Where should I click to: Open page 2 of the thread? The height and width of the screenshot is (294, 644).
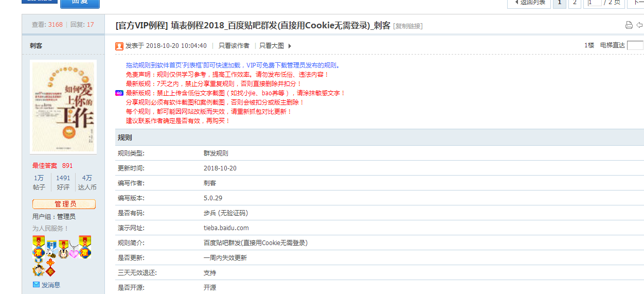point(575,3)
